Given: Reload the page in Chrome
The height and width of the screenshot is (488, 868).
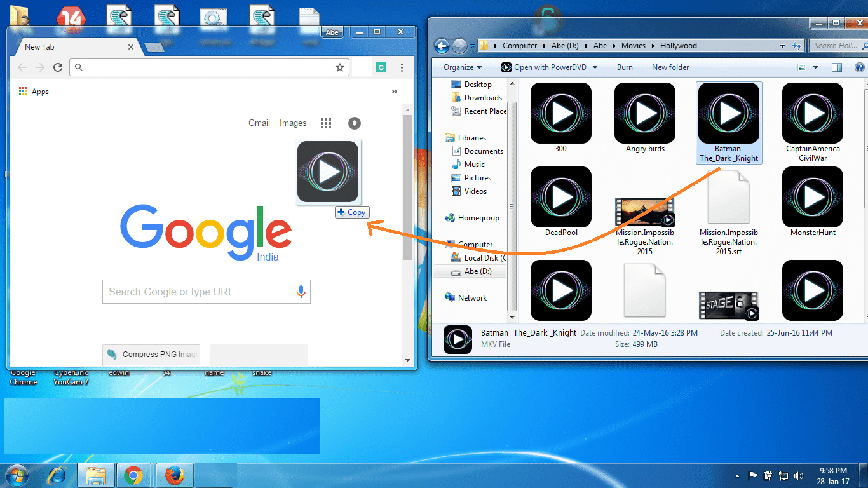Looking at the screenshot, I should click(x=58, y=67).
